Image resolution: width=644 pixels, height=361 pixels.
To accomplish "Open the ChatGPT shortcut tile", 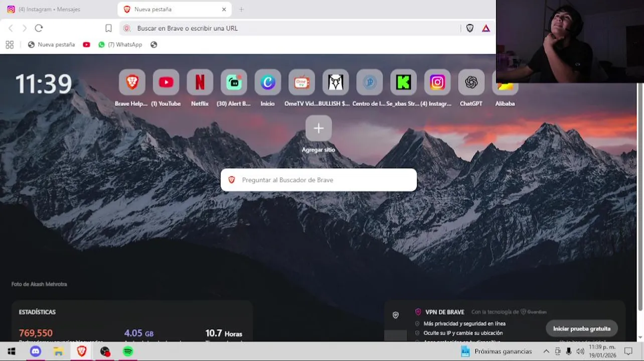I will (471, 82).
